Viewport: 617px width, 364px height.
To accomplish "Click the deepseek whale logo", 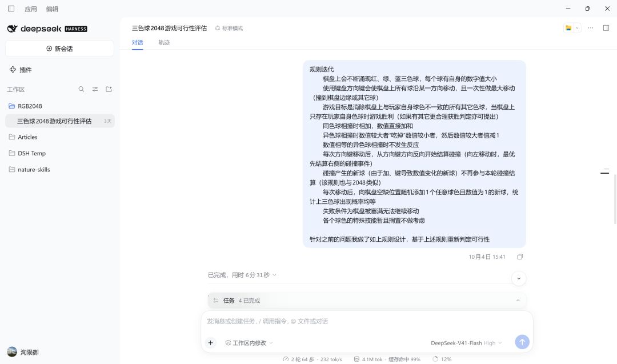I will (12, 29).
